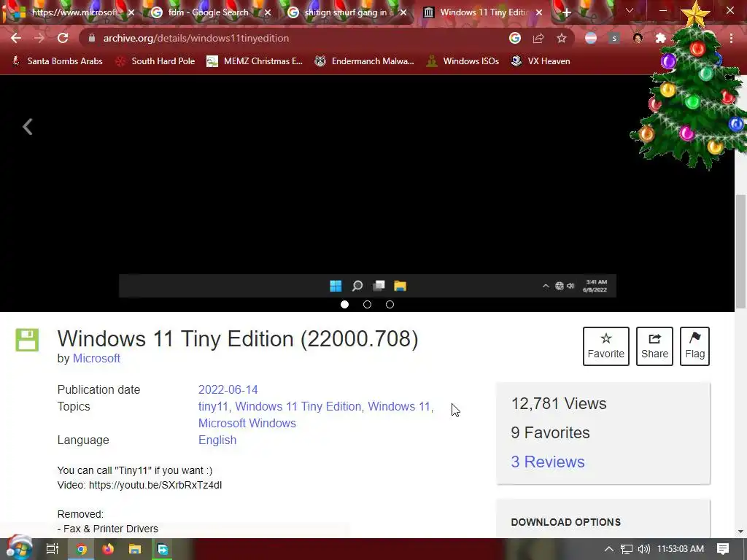Switch to the fdm Google Search tab
The width and height of the screenshot is (747, 560).
(208, 12)
